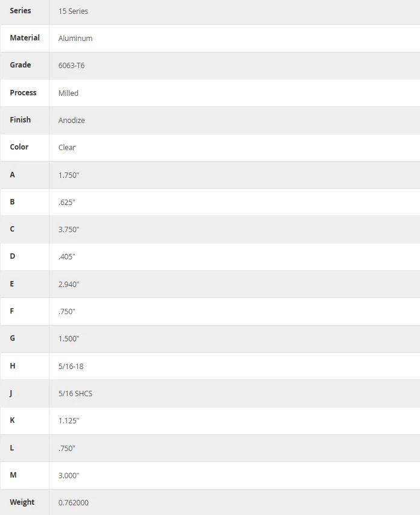Click the 6063-T6 grade value
This screenshot has width=420, height=515.
point(71,66)
